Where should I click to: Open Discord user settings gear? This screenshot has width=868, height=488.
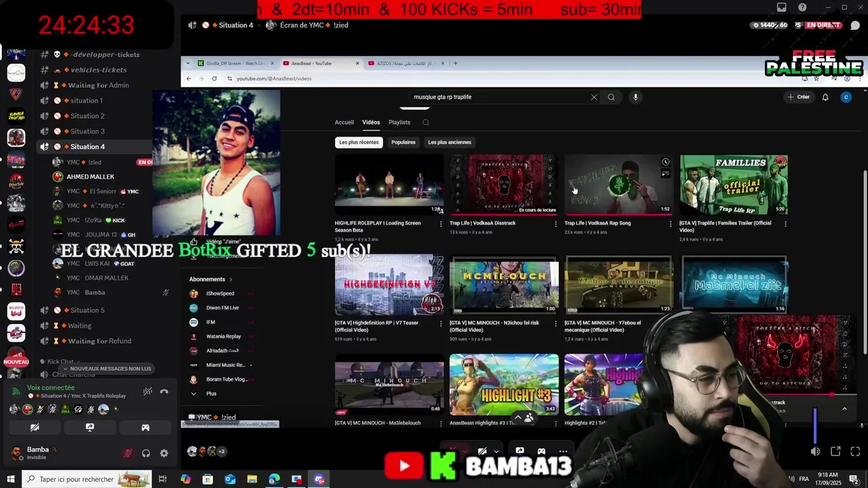point(163,453)
